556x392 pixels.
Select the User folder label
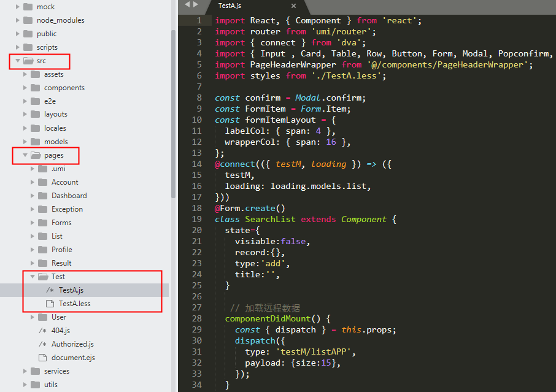[59, 317]
